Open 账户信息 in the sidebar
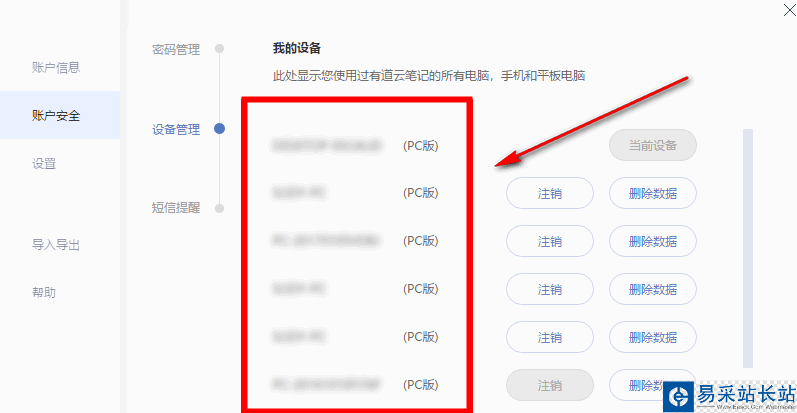 (x=56, y=68)
